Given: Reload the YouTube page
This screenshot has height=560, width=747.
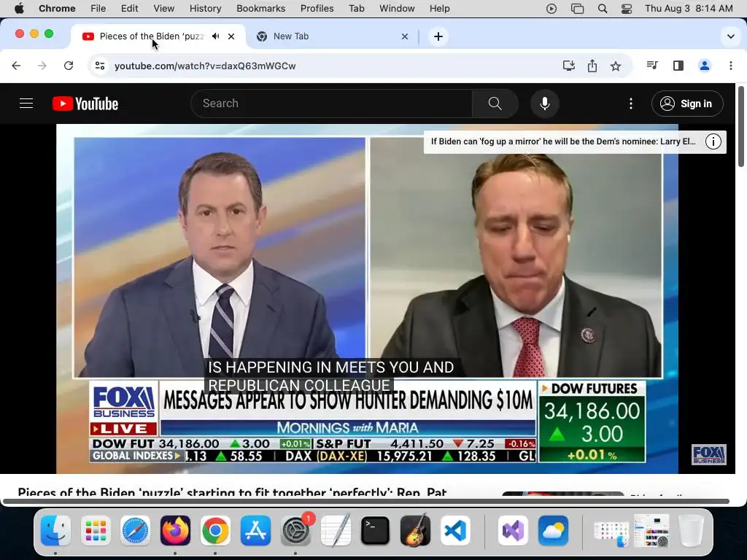Looking at the screenshot, I should click(69, 66).
